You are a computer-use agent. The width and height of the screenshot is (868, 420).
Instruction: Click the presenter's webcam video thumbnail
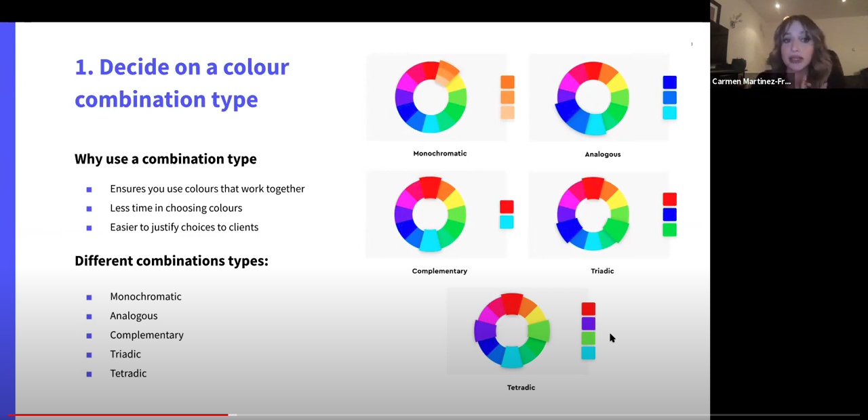point(789,44)
